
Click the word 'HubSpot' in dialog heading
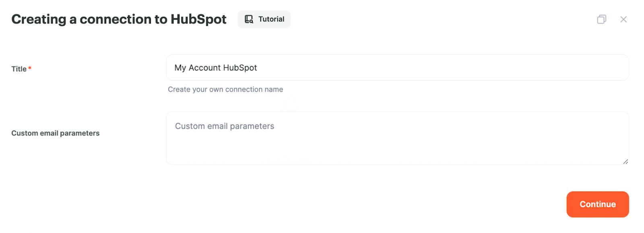coord(198,19)
